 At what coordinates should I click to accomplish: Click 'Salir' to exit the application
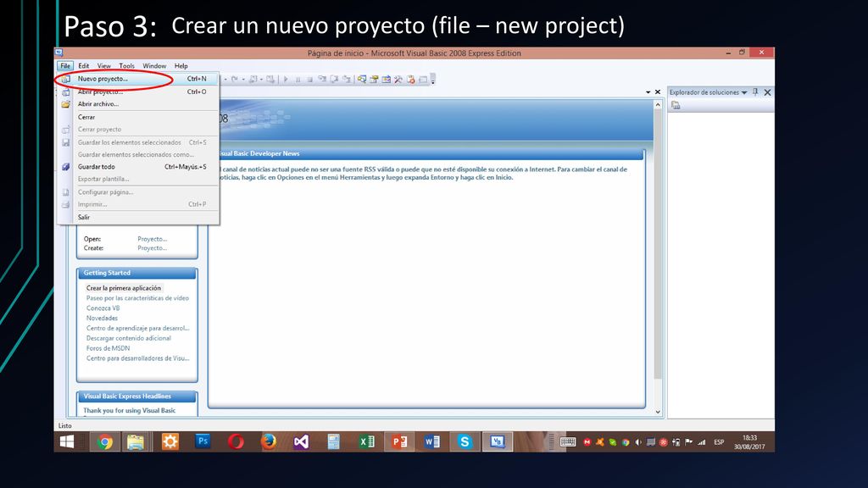tap(137, 218)
